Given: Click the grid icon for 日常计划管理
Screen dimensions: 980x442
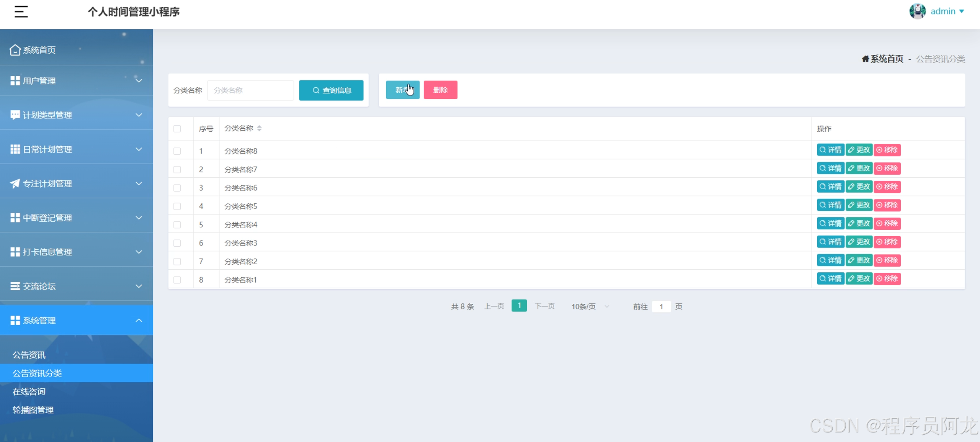Looking at the screenshot, I should click(x=15, y=149).
